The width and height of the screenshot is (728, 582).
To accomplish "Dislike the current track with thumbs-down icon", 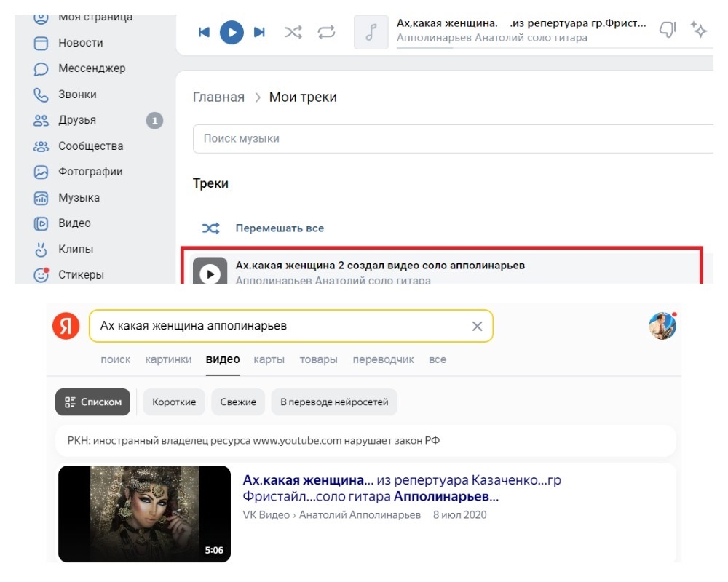I will point(667,30).
